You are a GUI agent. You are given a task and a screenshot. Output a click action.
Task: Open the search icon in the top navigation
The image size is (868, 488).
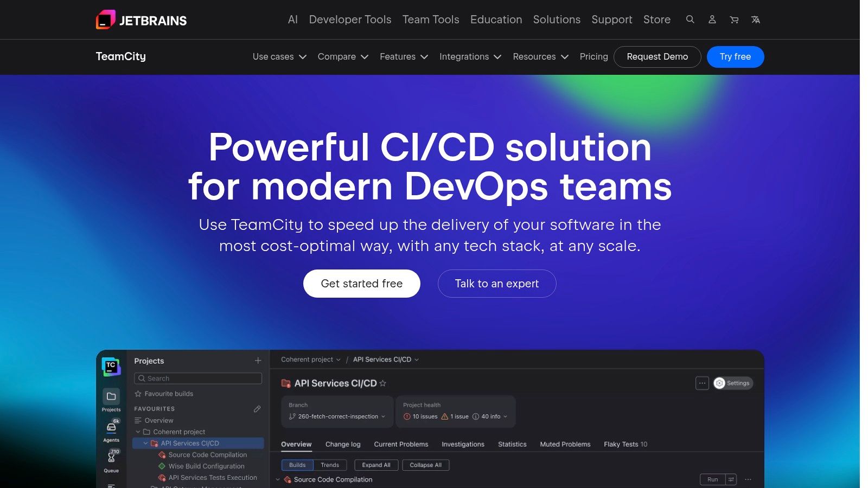click(x=690, y=20)
